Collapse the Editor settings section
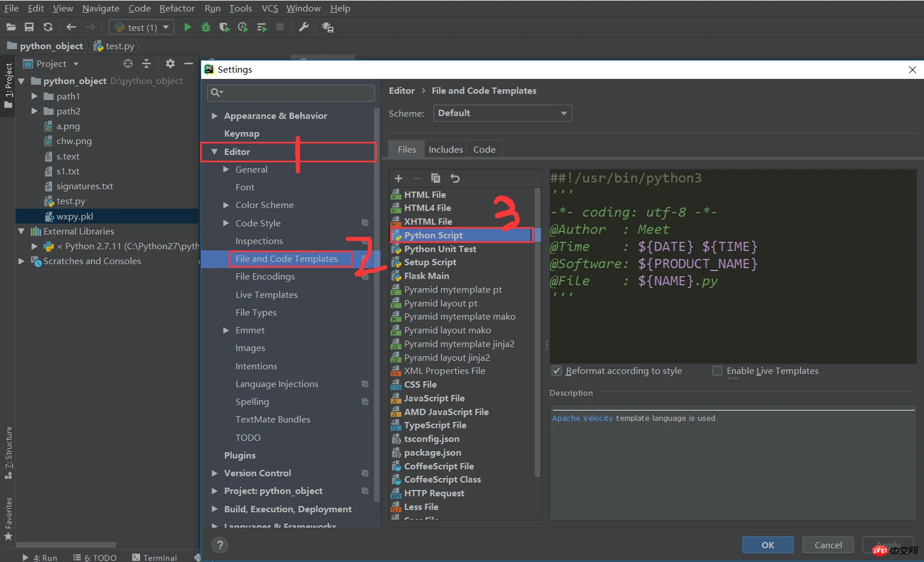This screenshot has height=562, width=924. [x=214, y=152]
